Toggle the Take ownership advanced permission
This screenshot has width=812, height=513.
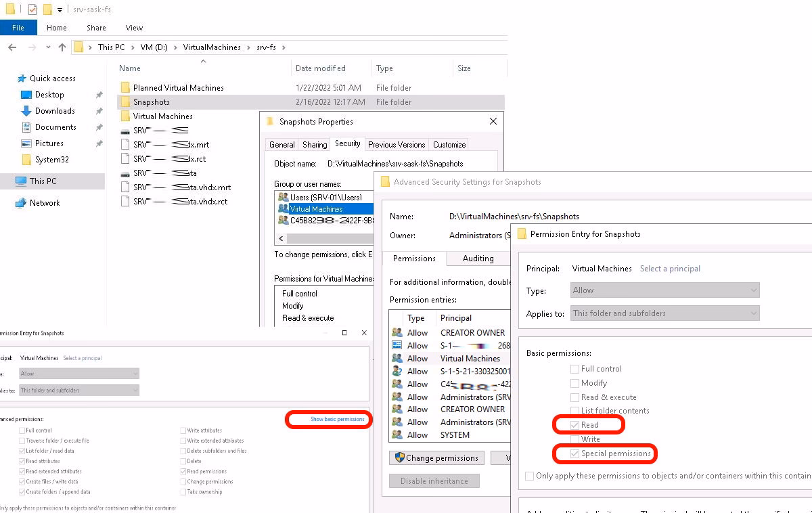[184, 492]
